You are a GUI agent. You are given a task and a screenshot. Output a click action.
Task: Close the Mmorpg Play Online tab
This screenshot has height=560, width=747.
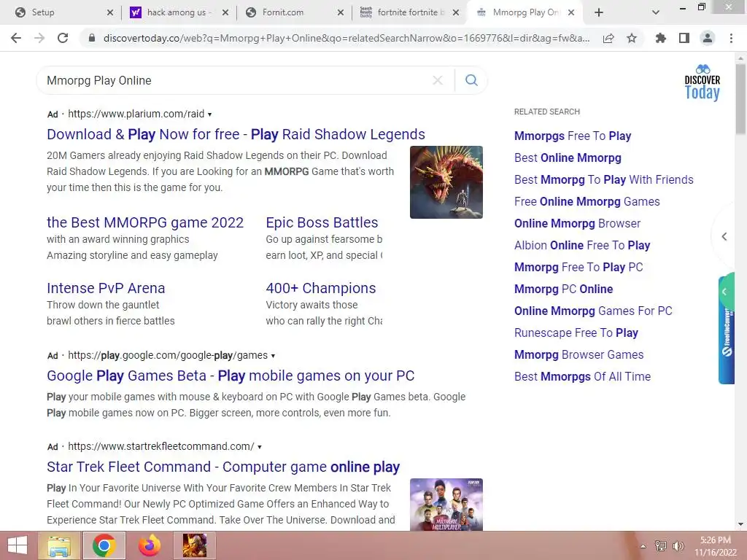point(571,12)
